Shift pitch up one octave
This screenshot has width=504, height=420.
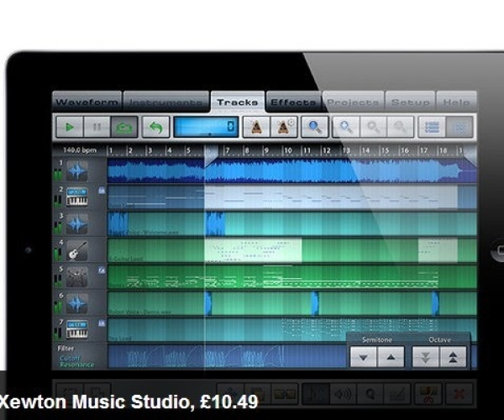tap(451, 357)
